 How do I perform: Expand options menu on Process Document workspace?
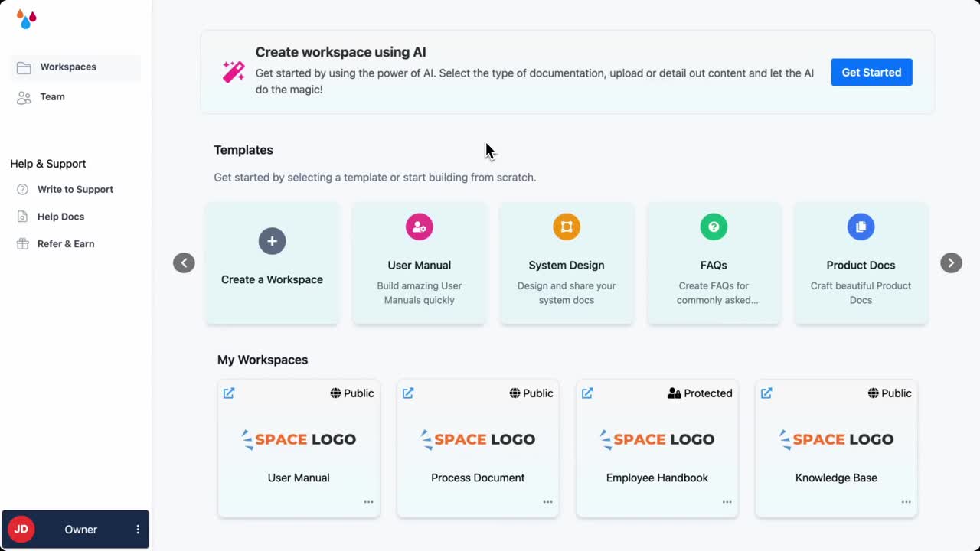pos(547,501)
